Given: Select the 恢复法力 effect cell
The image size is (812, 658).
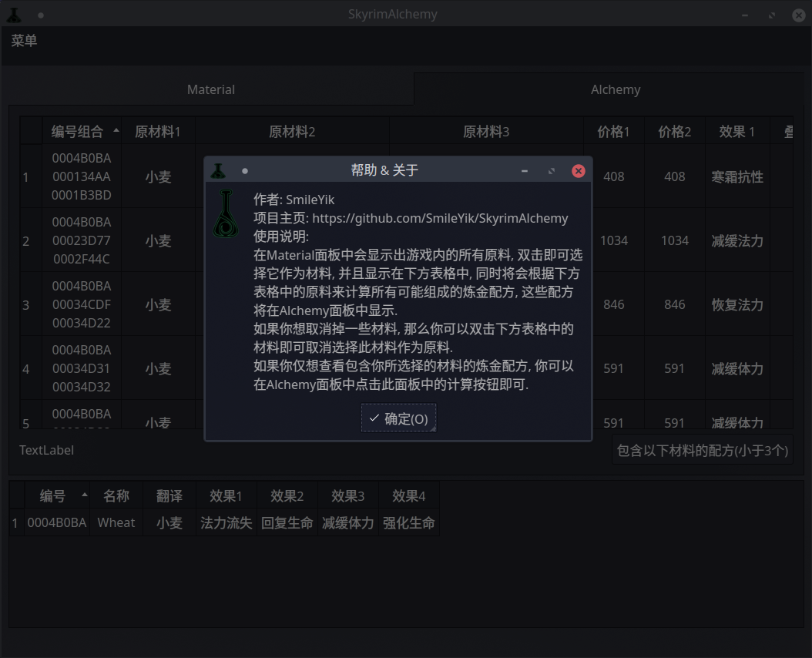Looking at the screenshot, I should point(737,304).
